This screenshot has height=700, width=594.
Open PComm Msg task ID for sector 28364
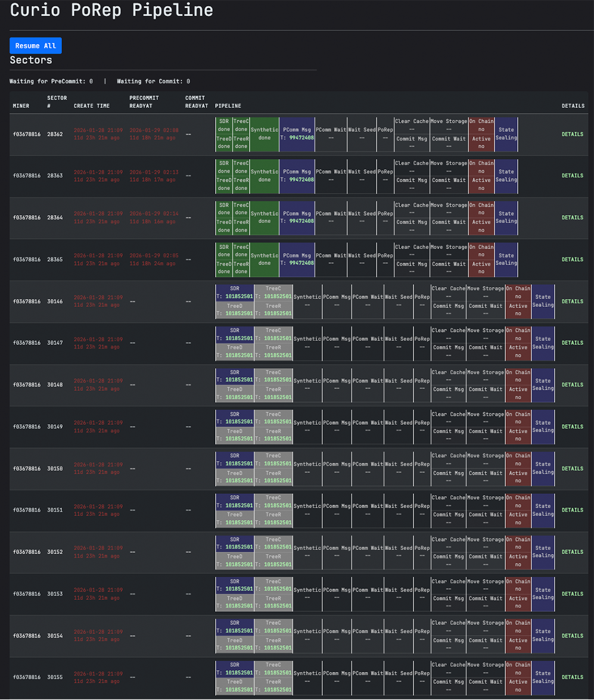pyautogui.click(x=301, y=222)
